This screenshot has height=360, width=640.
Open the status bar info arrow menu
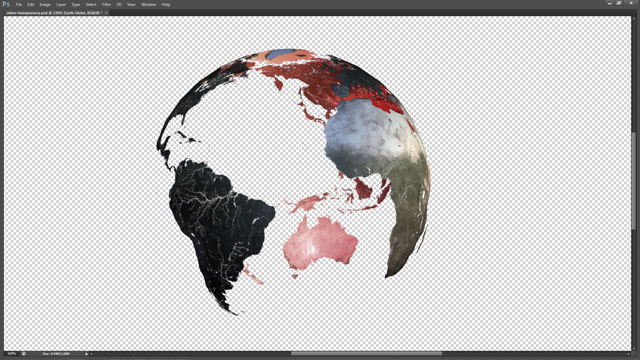coord(87,354)
